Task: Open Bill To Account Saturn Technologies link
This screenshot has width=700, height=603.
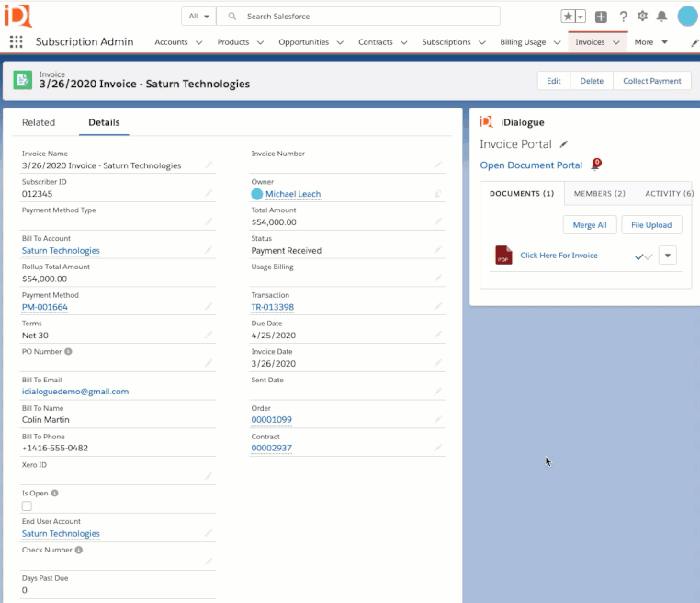Action: 61,251
